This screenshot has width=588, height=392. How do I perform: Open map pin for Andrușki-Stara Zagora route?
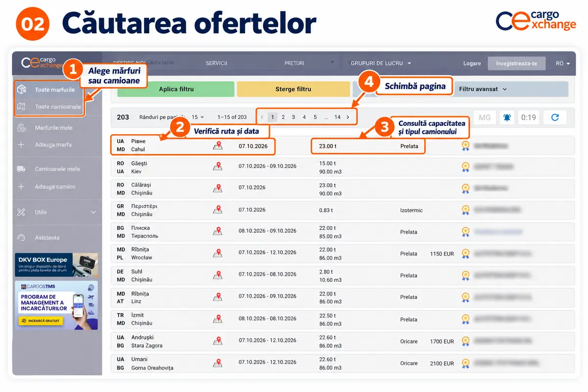217,341
